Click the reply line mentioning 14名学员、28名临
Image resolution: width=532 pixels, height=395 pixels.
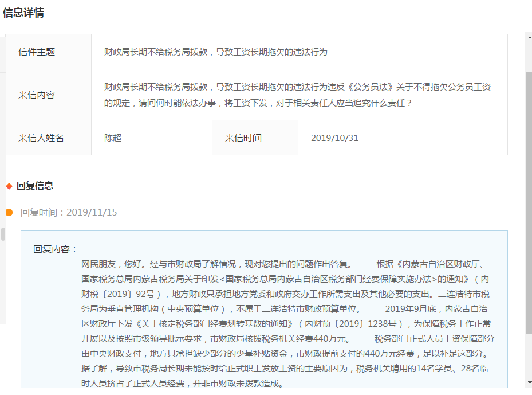[285, 369]
